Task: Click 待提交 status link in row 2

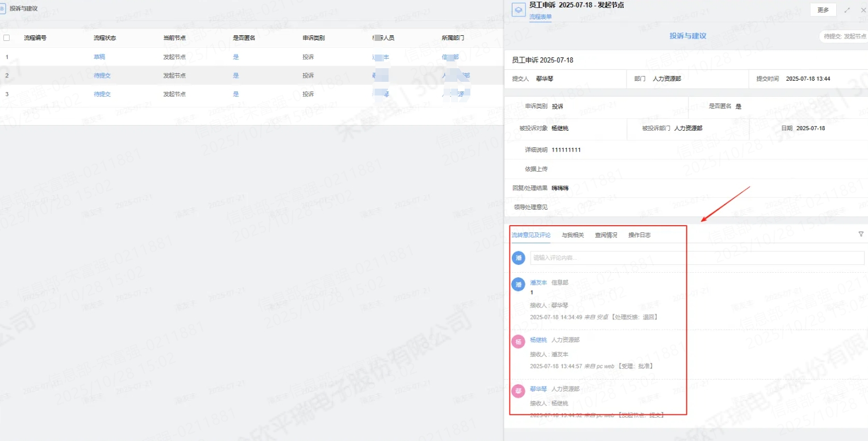Action: (x=102, y=76)
